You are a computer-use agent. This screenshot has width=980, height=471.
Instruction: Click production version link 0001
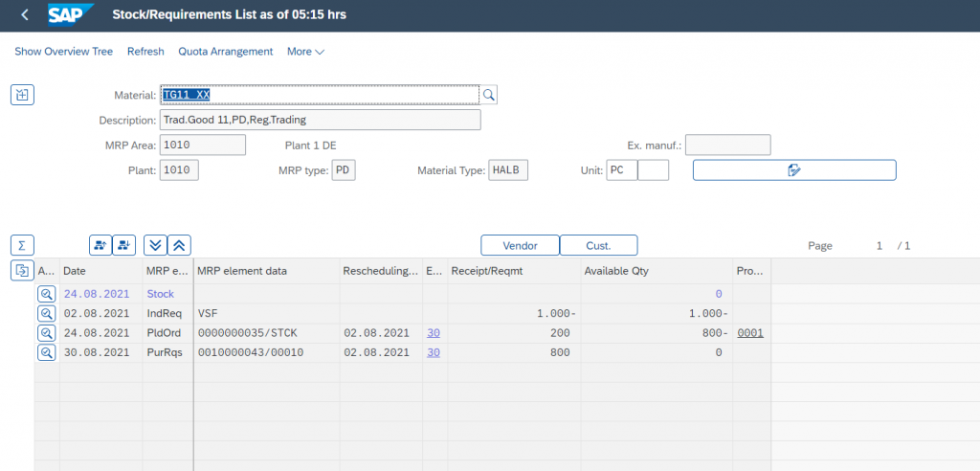click(750, 333)
